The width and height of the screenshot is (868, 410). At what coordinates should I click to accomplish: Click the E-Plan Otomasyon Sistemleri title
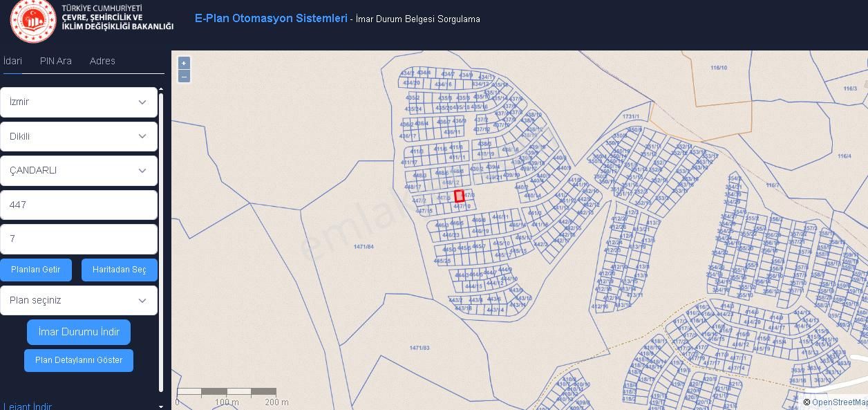(x=271, y=19)
